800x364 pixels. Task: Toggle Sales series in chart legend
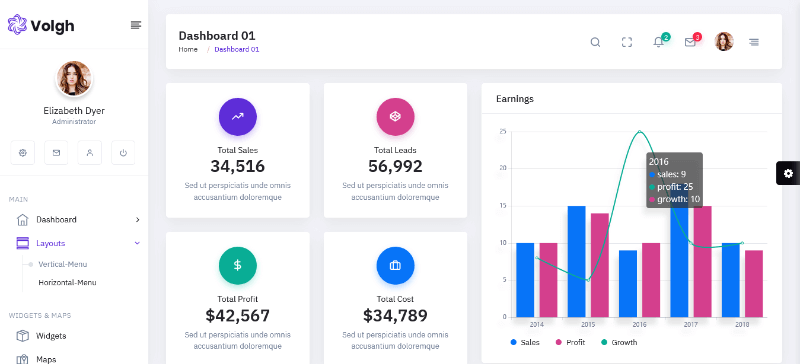[x=525, y=342]
